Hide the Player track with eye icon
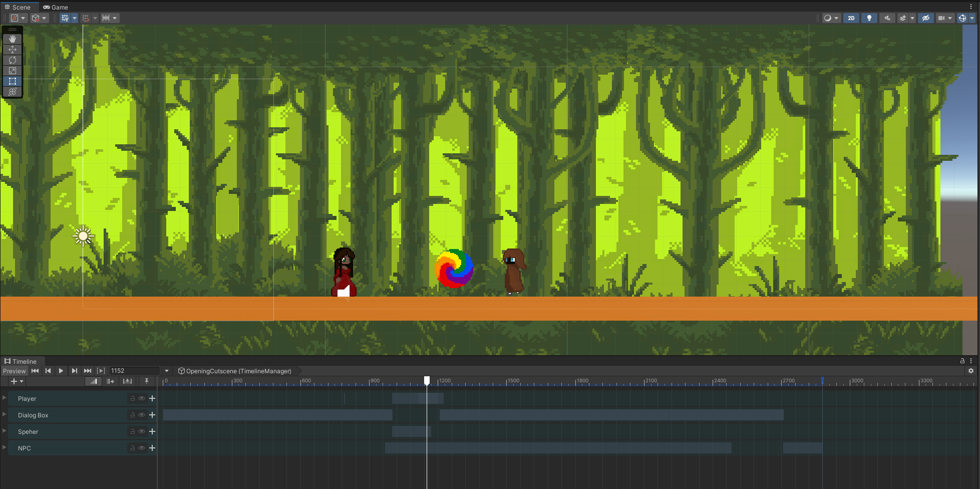The height and width of the screenshot is (489, 980). 142,398
